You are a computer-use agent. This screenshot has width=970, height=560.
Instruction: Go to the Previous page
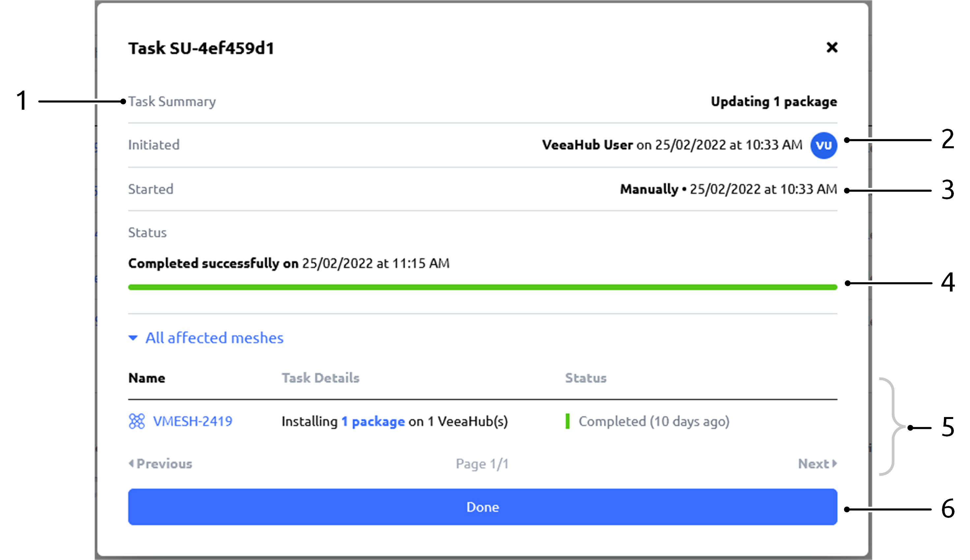(160, 464)
